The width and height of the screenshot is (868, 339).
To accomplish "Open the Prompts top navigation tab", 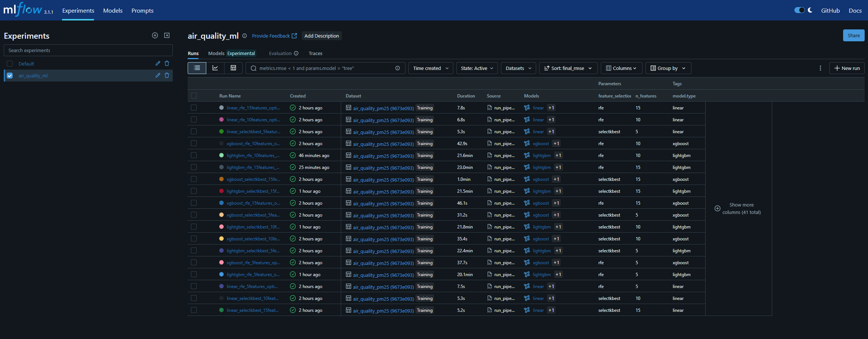I will (142, 10).
